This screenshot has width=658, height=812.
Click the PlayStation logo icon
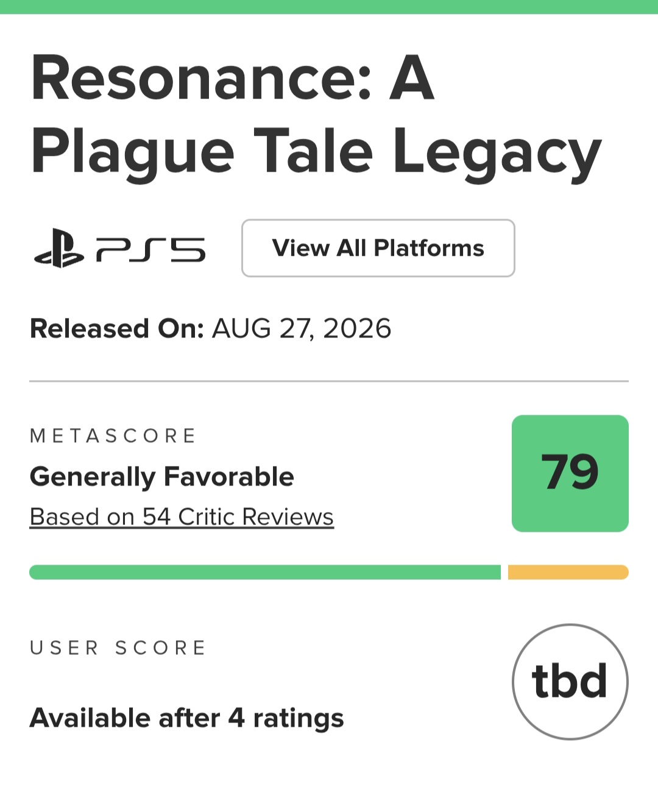(59, 248)
